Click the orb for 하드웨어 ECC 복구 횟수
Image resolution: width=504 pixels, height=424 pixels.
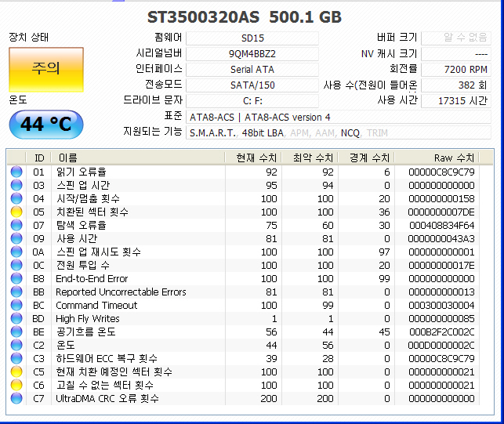click(x=16, y=358)
